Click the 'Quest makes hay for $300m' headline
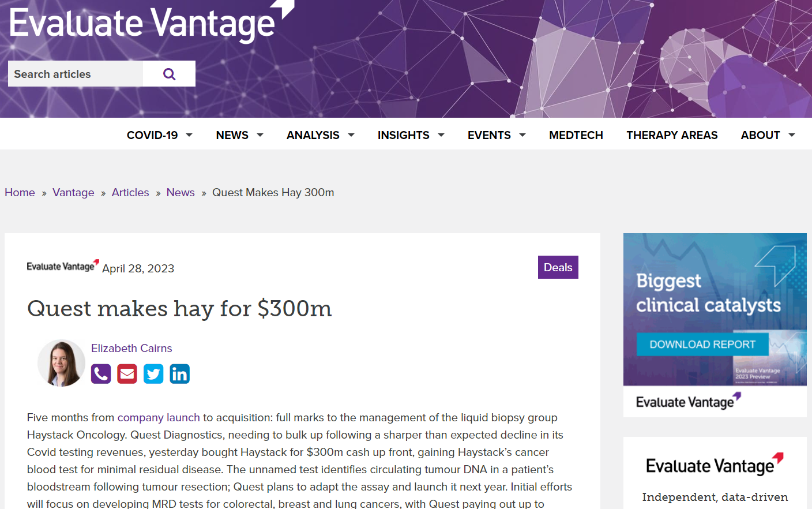This screenshot has height=509, width=812. click(x=179, y=309)
